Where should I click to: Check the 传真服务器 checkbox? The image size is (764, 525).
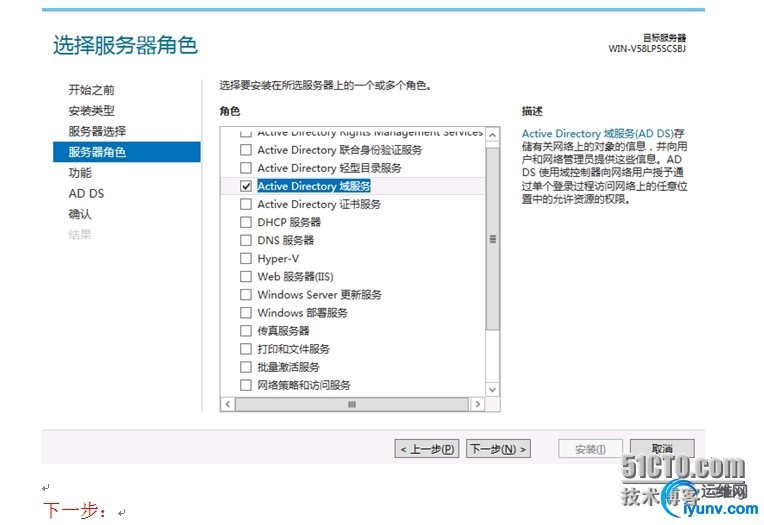click(x=246, y=331)
